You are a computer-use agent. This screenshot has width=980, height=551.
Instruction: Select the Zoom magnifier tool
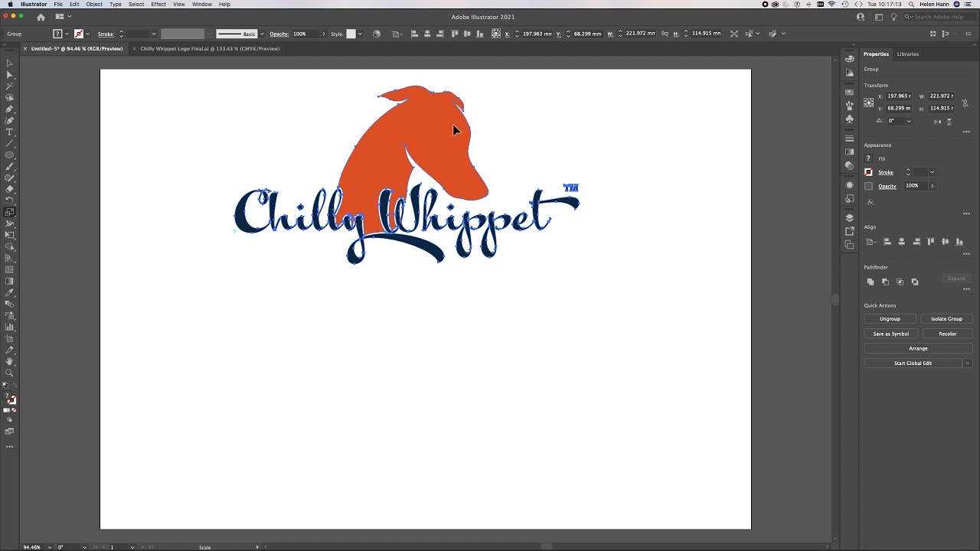point(9,373)
